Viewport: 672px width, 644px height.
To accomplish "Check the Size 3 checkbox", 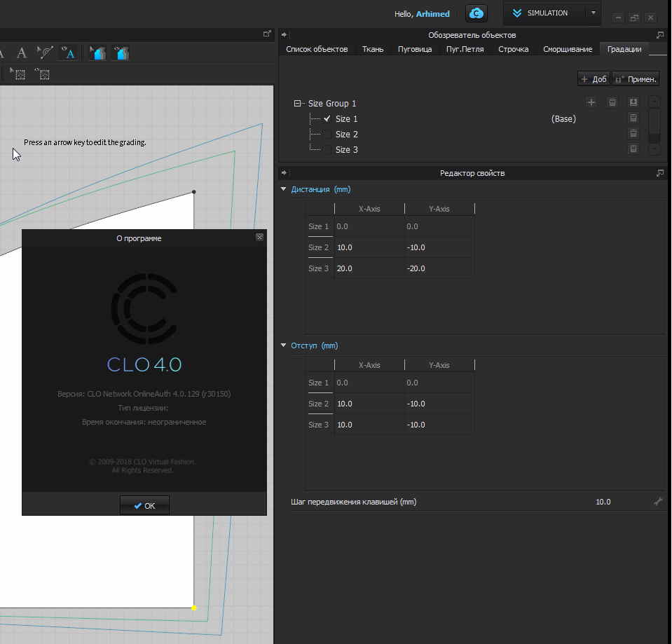I will [x=327, y=150].
